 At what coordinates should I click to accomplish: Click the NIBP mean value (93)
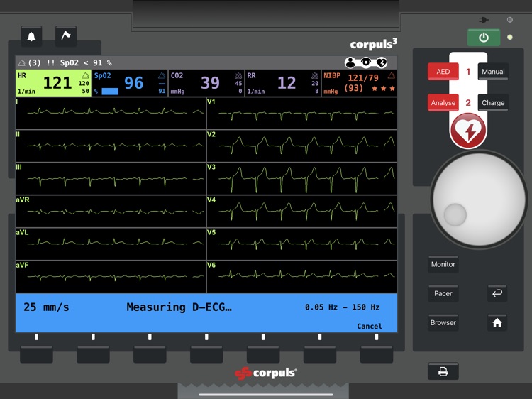(353, 88)
